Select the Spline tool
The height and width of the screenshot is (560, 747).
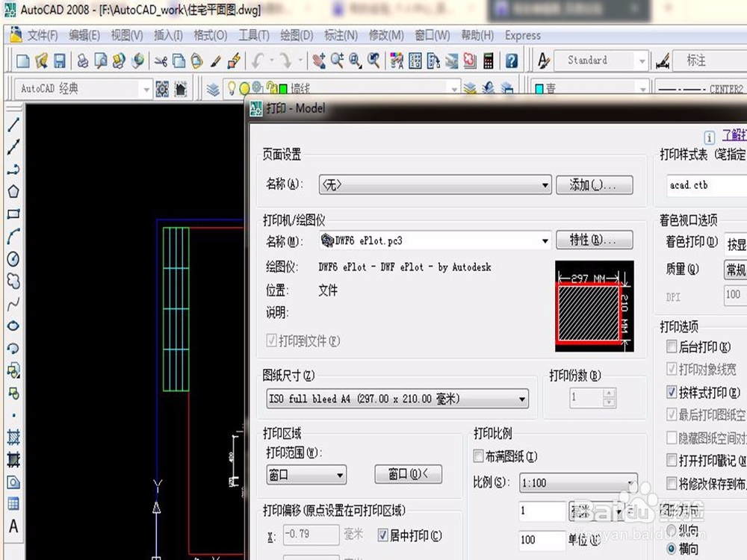(13, 303)
